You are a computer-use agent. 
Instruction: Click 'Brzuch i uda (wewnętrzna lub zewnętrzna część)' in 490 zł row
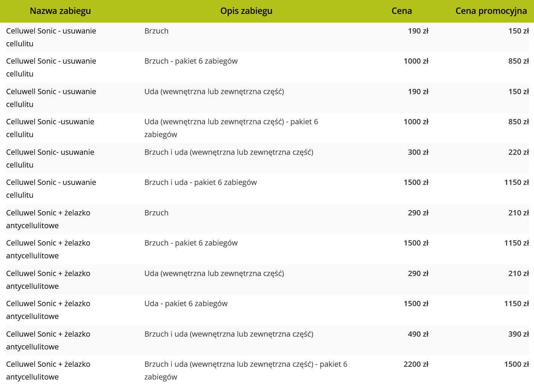pos(229,334)
